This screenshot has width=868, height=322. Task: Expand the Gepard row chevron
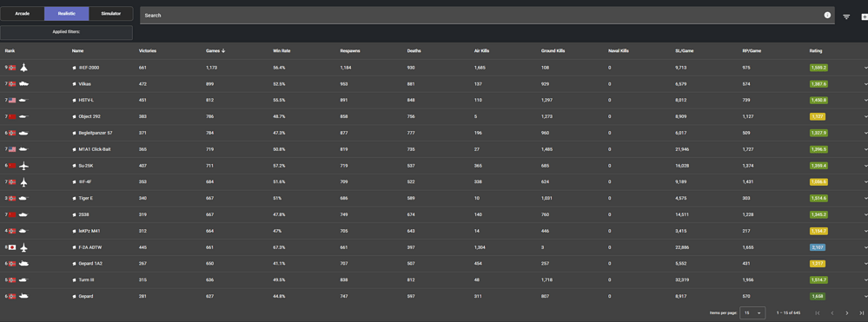click(865, 297)
